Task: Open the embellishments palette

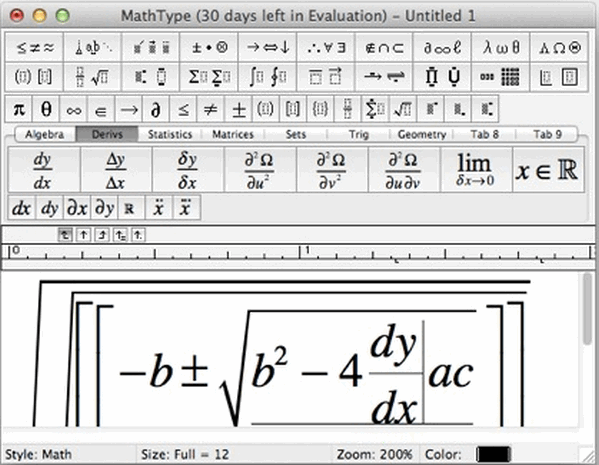Action: click(x=151, y=47)
